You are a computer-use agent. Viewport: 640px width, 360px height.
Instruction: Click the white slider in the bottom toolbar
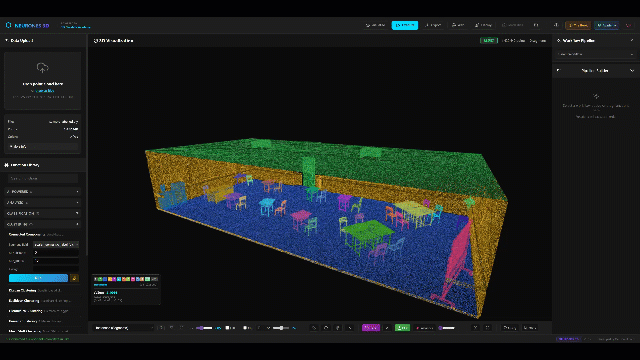pos(281,328)
